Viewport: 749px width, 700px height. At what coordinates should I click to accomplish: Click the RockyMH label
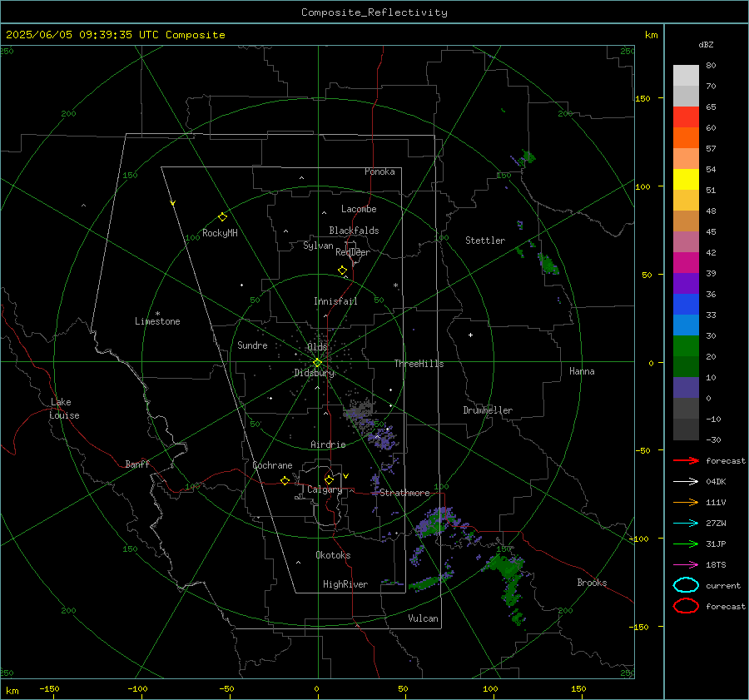220,233
